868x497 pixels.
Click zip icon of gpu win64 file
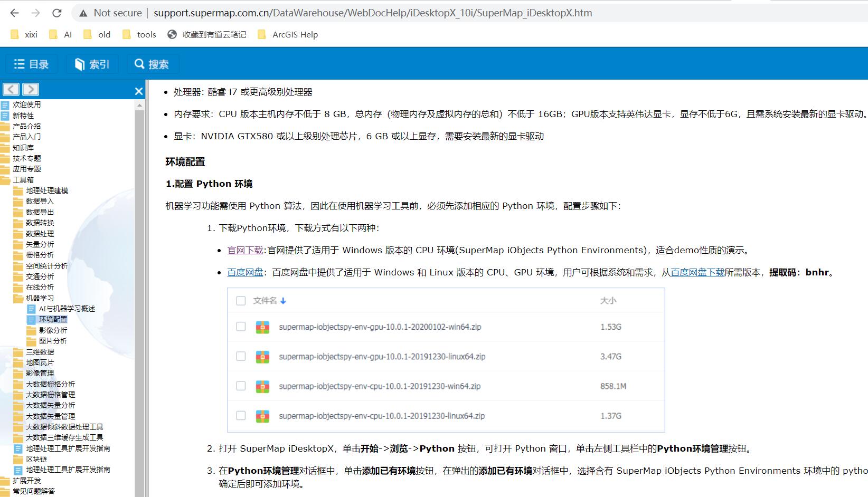262,327
